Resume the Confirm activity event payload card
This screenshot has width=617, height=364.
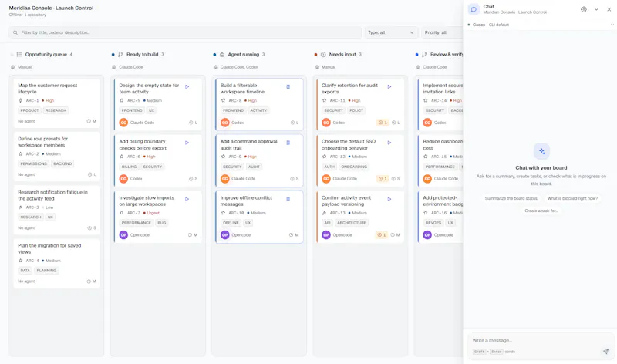(x=389, y=199)
